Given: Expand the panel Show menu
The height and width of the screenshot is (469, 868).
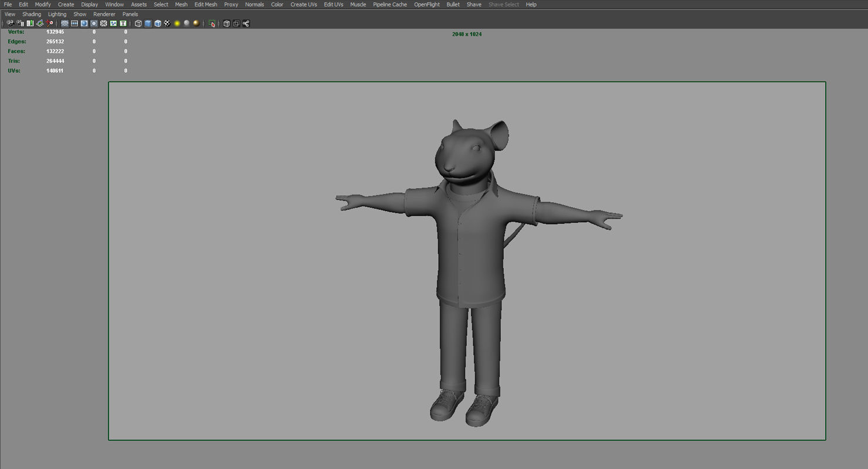Looking at the screenshot, I should coord(80,14).
